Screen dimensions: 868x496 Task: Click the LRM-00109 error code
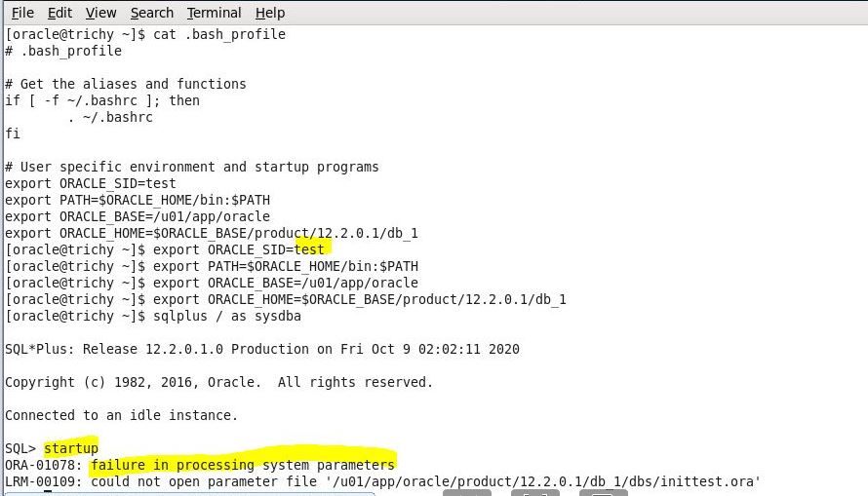39,481
